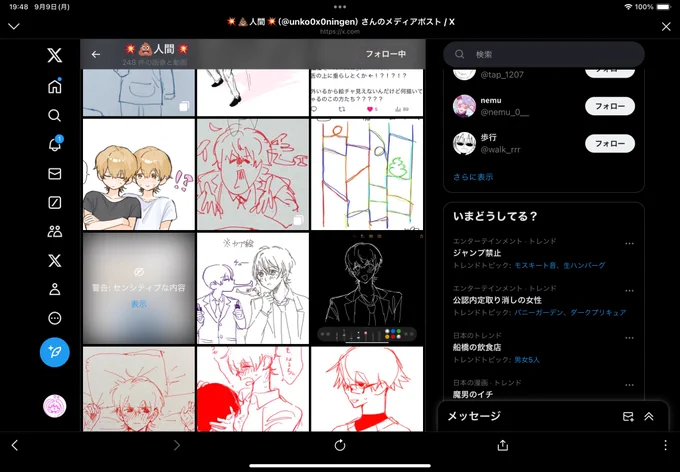Open the Profile person icon
Viewport: 680px width, 472px height.
(x=55, y=289)
